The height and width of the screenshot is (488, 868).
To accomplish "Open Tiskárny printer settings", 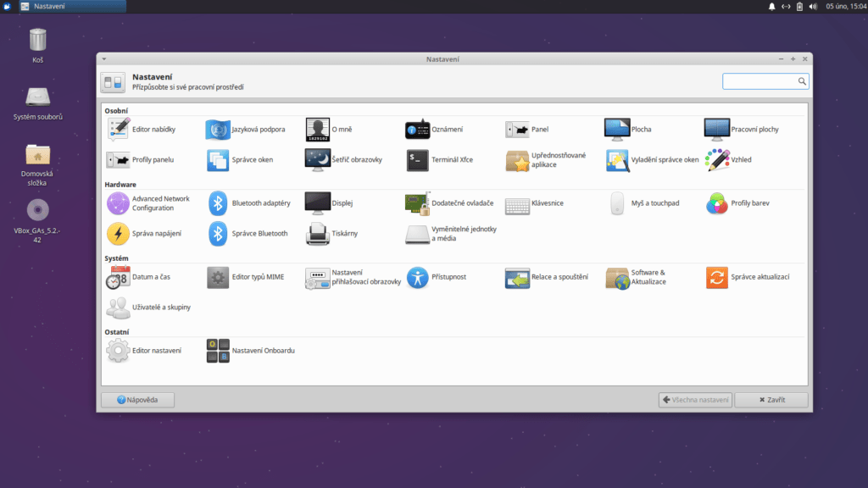I will (x=331, y=234).
